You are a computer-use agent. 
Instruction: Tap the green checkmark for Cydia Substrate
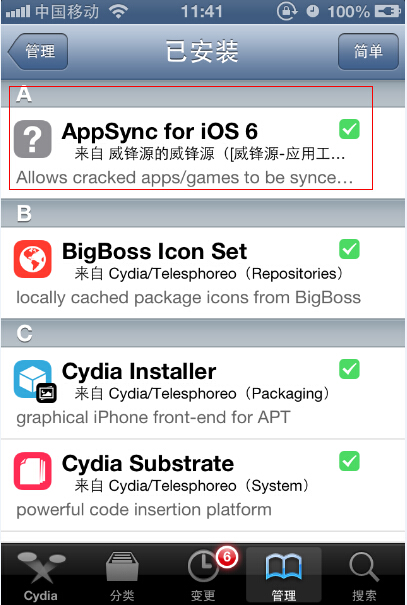tap(350, 461)
